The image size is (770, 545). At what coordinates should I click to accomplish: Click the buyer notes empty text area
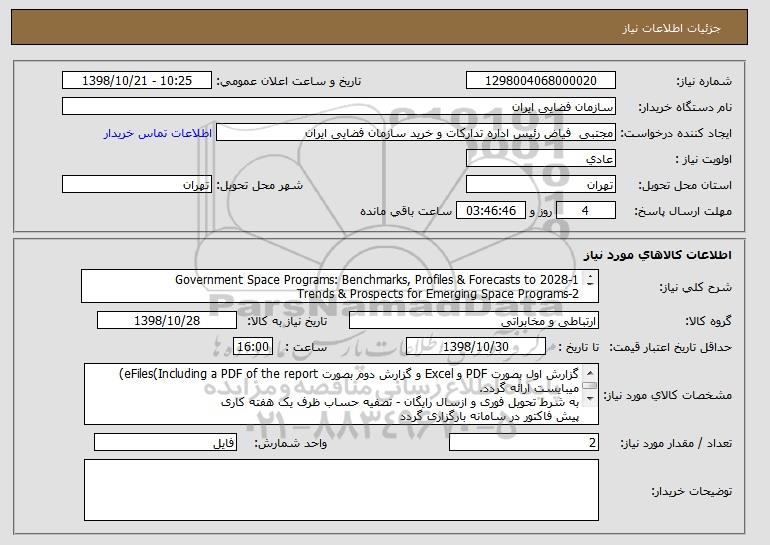(341, 490)
